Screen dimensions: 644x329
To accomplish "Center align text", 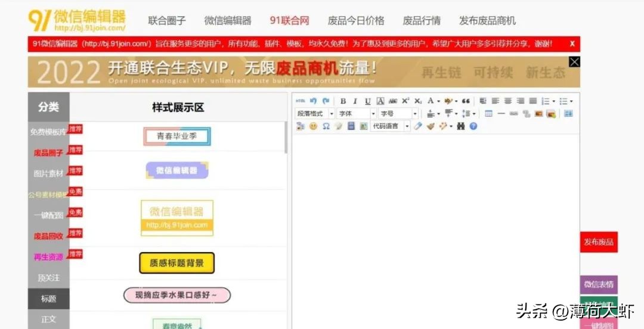I will (508, 101).
